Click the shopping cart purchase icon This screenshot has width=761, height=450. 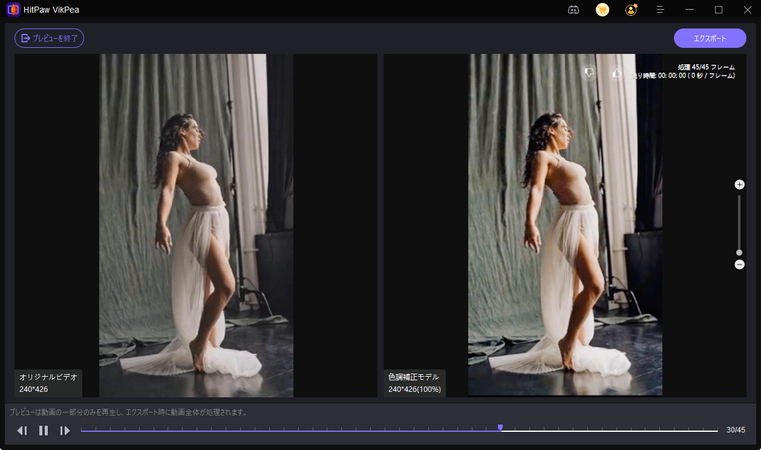602,10
